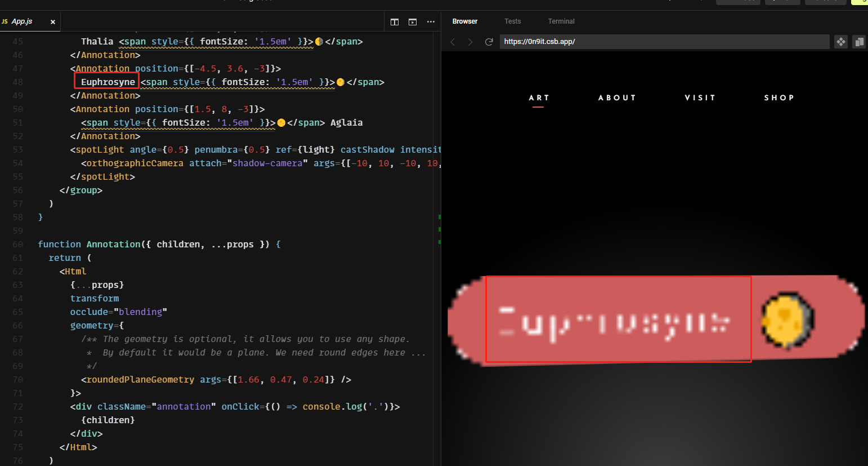This screenshot has width=868, height=466.
Task: Click the JS file icon on App.js tab
Action: click(6, 21)
